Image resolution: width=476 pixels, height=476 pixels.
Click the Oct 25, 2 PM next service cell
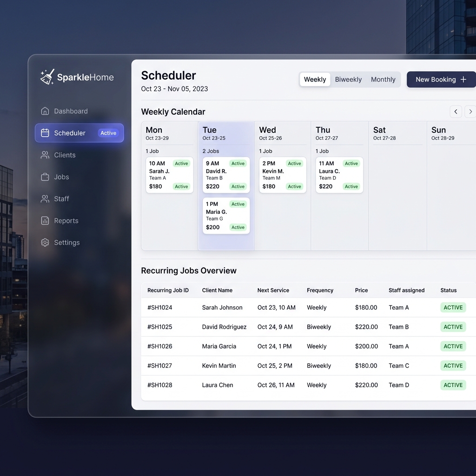(275, 366)
